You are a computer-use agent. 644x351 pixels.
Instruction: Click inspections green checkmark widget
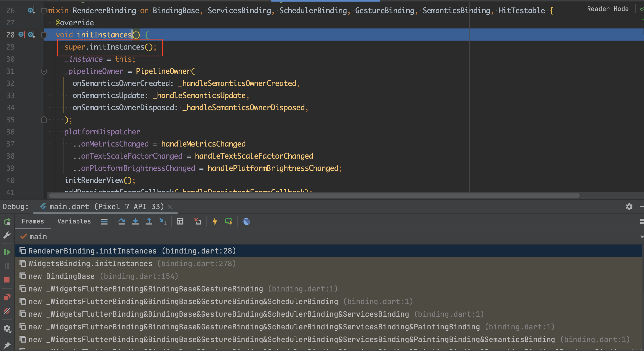641,9
